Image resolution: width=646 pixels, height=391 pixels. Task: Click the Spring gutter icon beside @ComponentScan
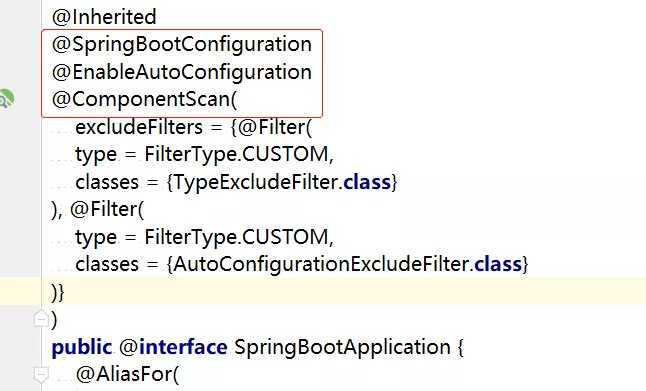pyautogui.click(x=6, y=99)
